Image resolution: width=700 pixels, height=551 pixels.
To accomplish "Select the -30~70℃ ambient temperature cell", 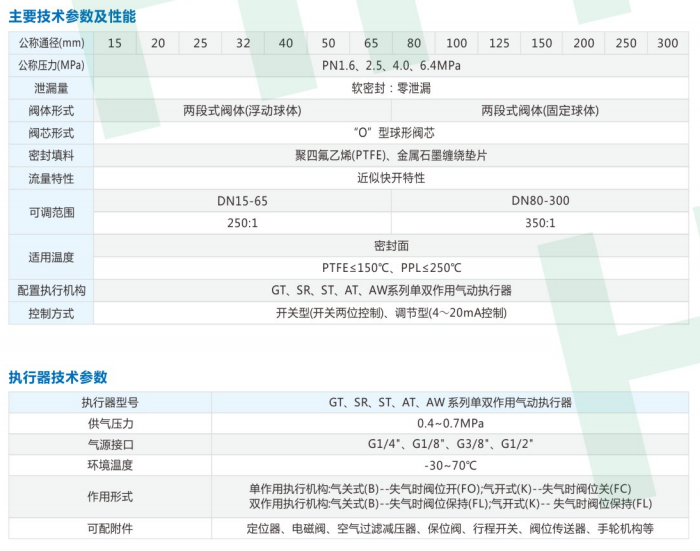I will tap(450, 465).
